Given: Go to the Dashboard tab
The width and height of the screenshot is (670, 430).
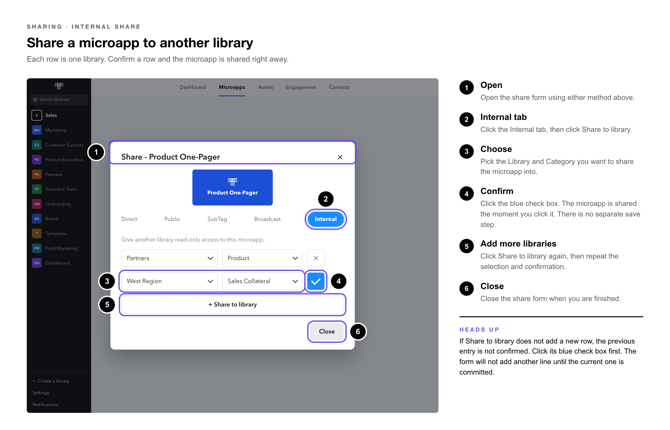Looking at the screenshot, I should tap(193, 87).
